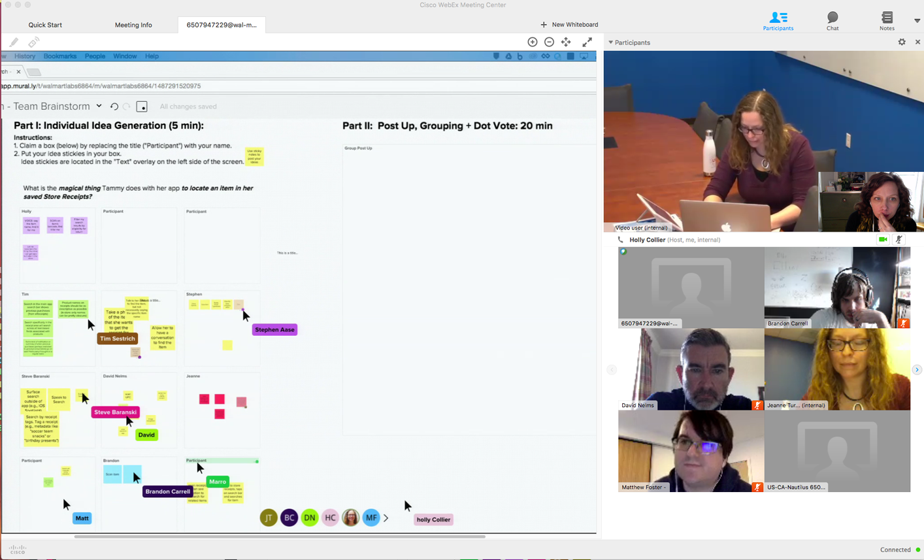The image size is (924, 560).
Task: Click the MF collaborator avatar
Action: point(371,518)
